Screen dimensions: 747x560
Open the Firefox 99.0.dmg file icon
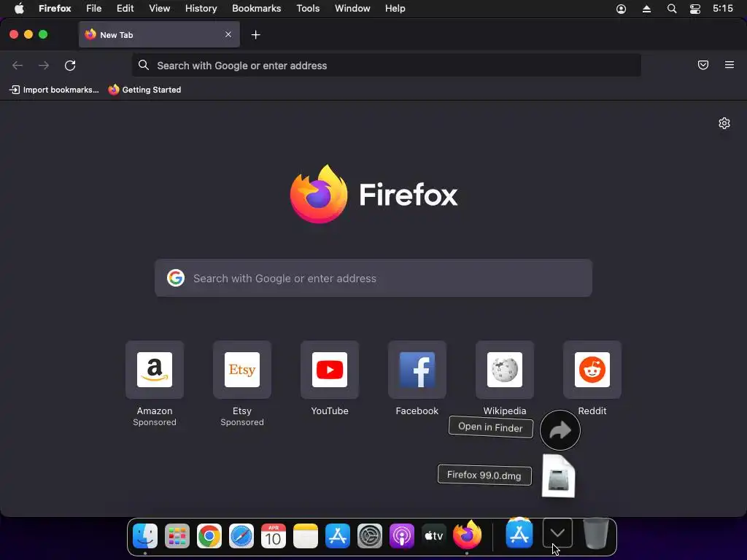pos(558,475)
